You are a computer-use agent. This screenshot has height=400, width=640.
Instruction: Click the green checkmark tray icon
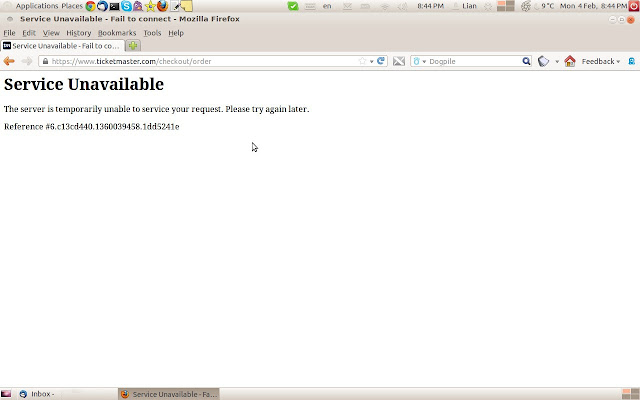(x=293, y=6)
